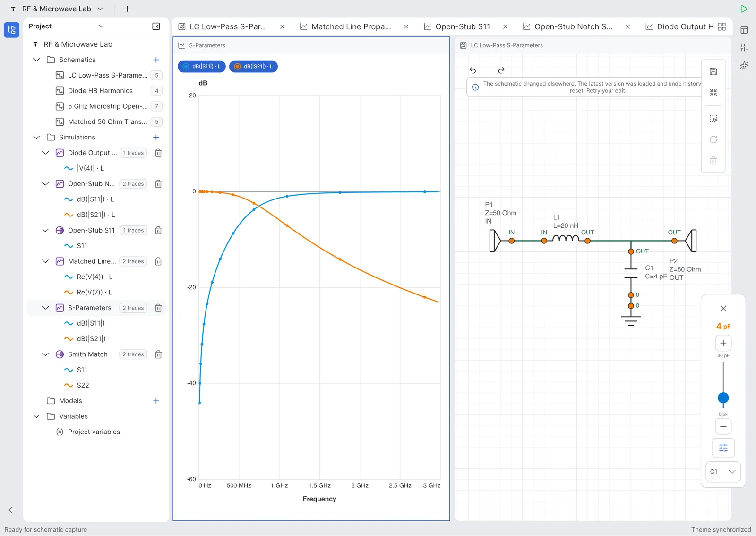Open Project variables item
This screenshot has height=536, width=756.
click(94, 432)
